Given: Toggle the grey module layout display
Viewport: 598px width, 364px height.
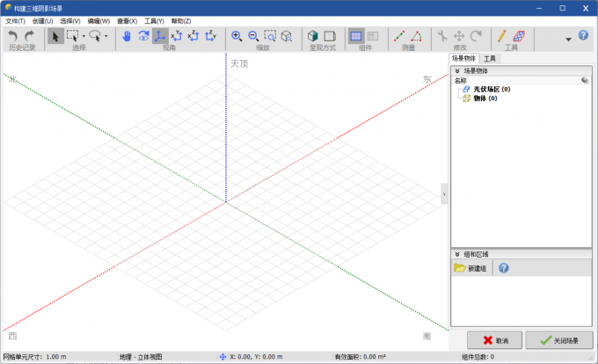Looking at the screenshot, I should [x=373, y=36].
